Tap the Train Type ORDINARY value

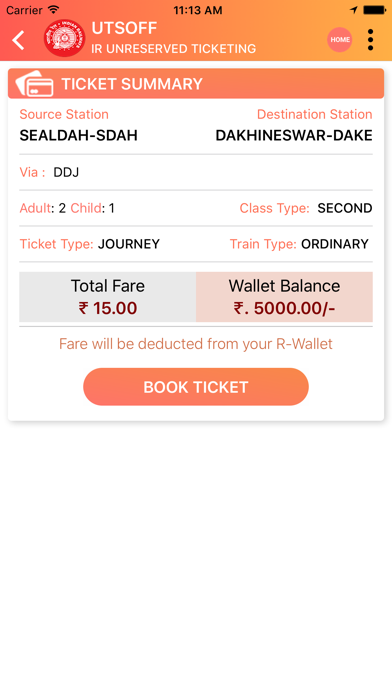point(335,244)
